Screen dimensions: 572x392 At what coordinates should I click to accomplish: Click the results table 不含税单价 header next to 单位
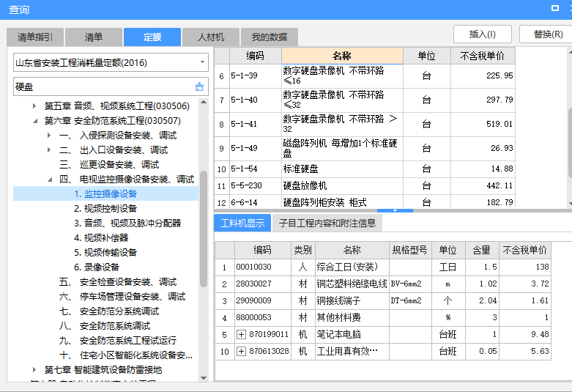pos(483,56)
